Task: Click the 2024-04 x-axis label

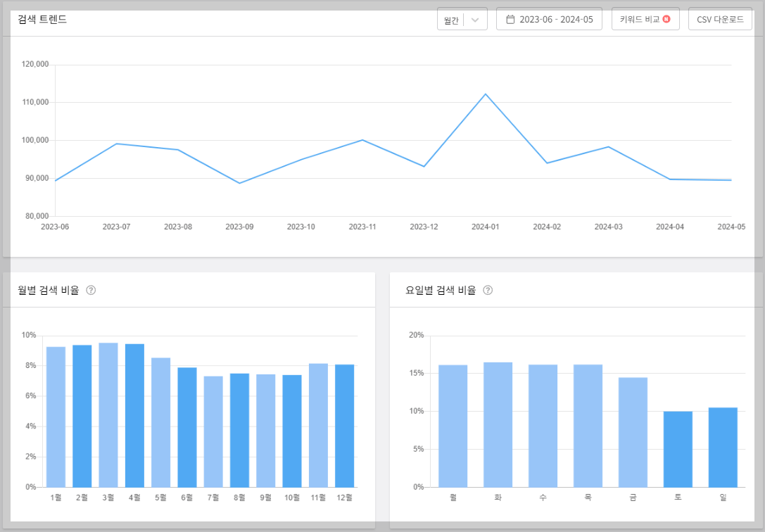Action: point(670,227)
